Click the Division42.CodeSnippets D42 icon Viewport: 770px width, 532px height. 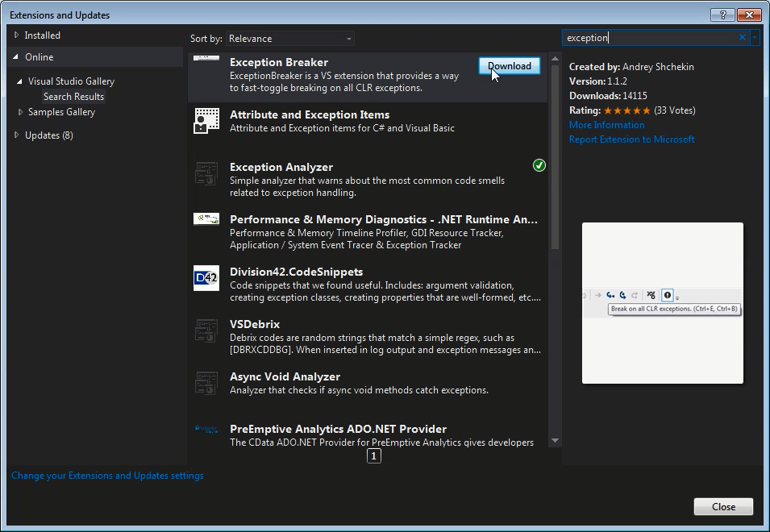206,278
